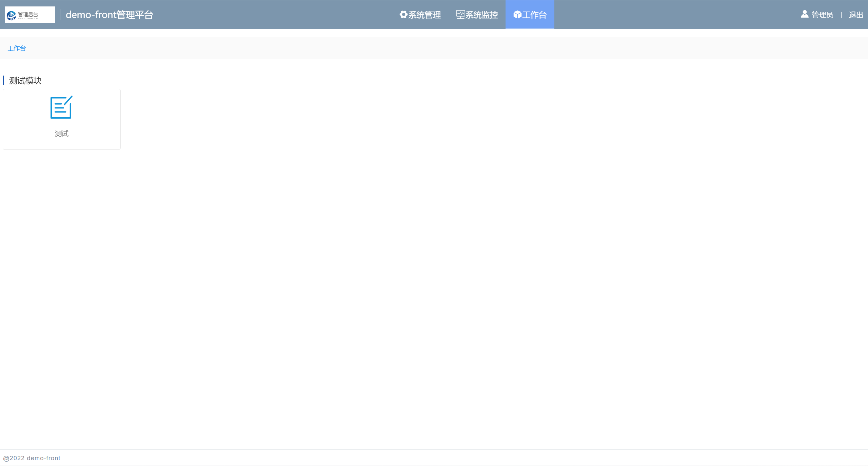868x466 pixels.
Task: Open the 管理员 user profile
Action: (822, 15)
